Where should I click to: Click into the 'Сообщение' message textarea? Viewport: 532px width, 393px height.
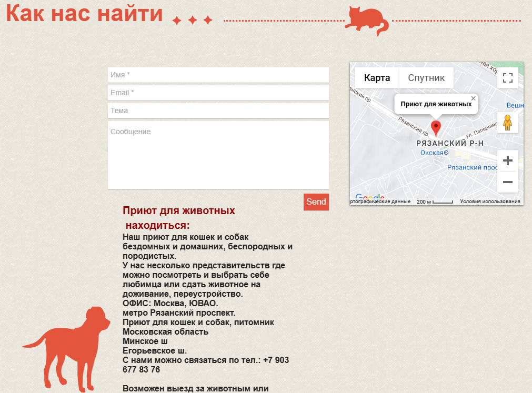coord(218,155)
